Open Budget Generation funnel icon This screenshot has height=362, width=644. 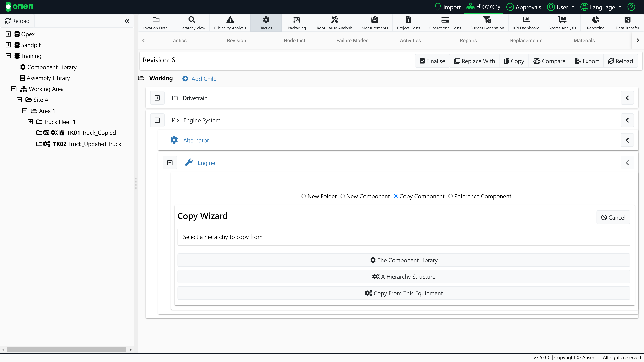click(487, 20)
